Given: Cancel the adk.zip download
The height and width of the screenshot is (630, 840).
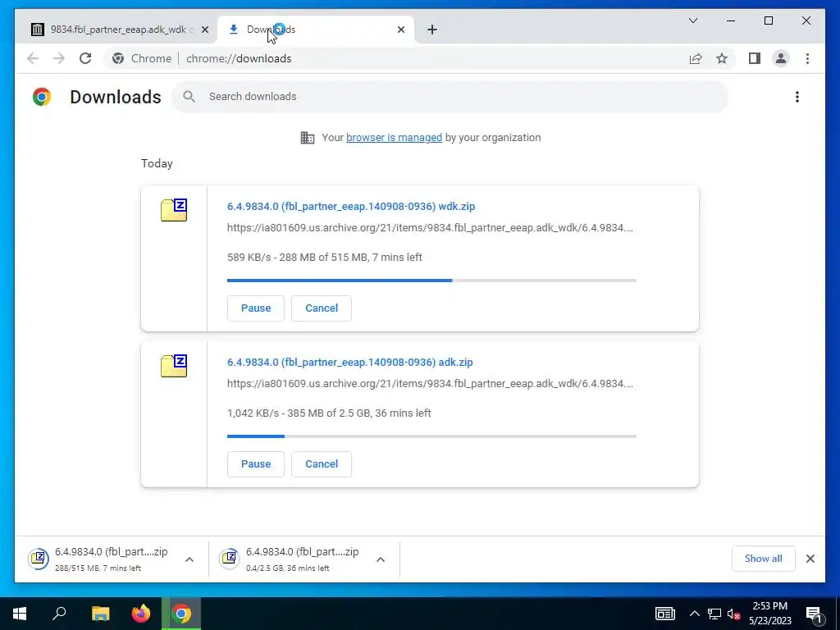Looking at the screenshot, I should click(x=322, y=464).
